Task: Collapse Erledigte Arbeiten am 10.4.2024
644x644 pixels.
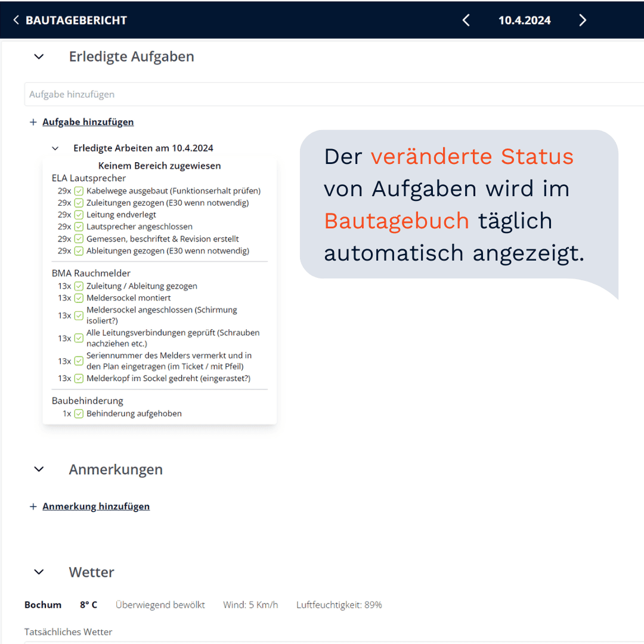Action: pos(55,148)
